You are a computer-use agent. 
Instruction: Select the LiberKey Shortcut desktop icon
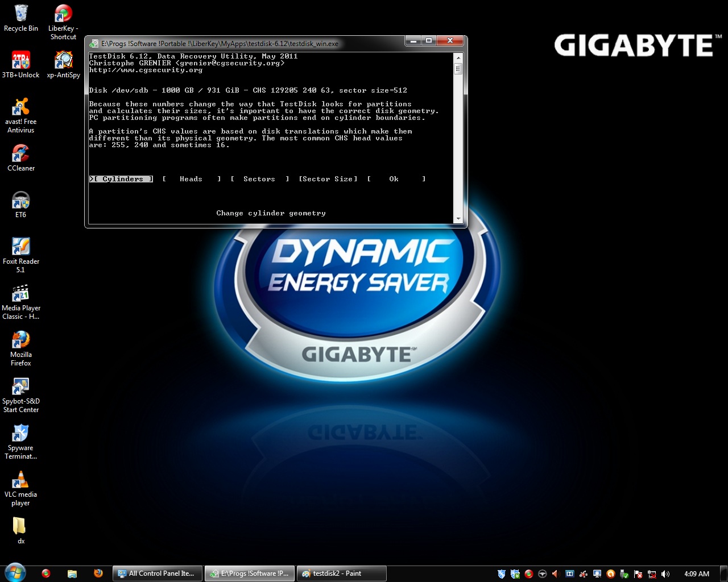63,22
